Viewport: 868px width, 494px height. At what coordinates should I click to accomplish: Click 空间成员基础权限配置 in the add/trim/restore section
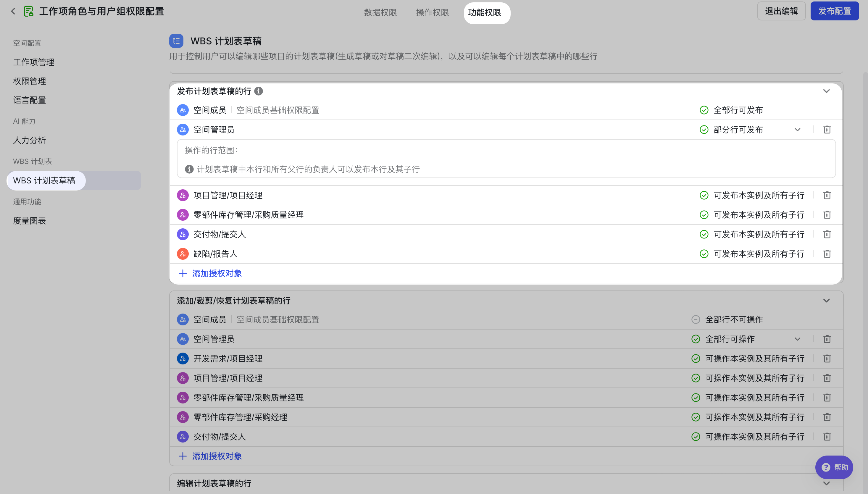(x=278, y=319)
